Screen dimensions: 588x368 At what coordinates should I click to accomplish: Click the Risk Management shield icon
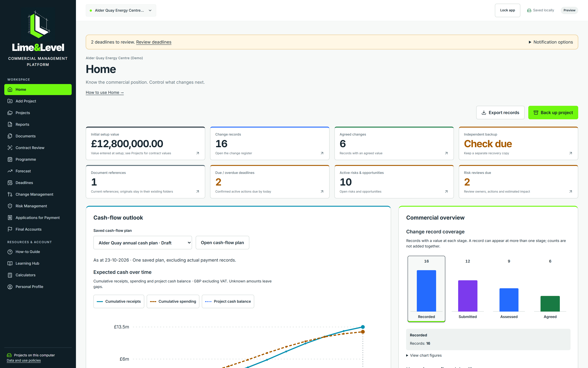tap(10, 206)
